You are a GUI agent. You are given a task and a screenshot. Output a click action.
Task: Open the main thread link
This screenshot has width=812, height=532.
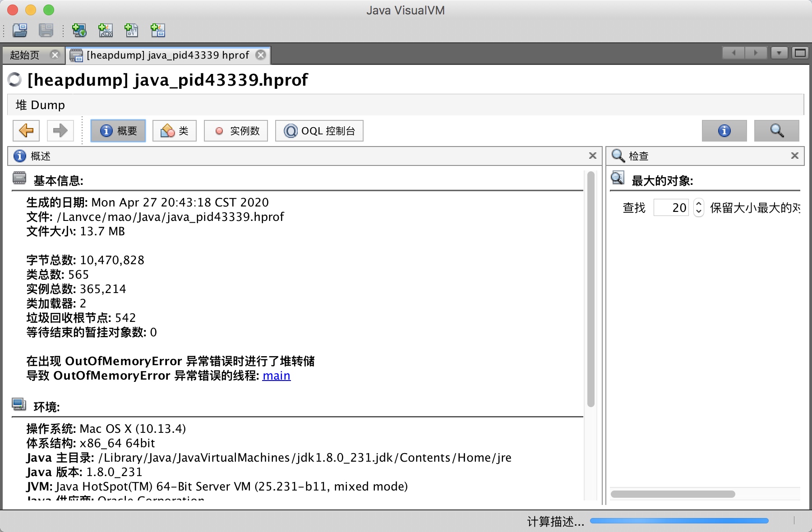[x=277, y=376]
